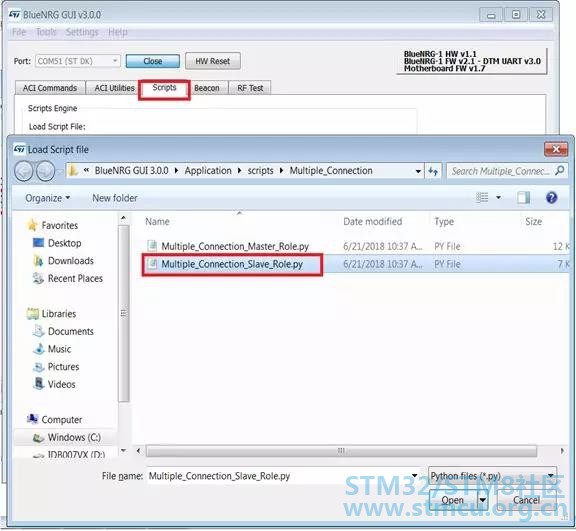Image resolution: width=576 pixels, height=531 pixels.
Task: Expand arrow after scripts breadcrumb
Action: point(281,171)
